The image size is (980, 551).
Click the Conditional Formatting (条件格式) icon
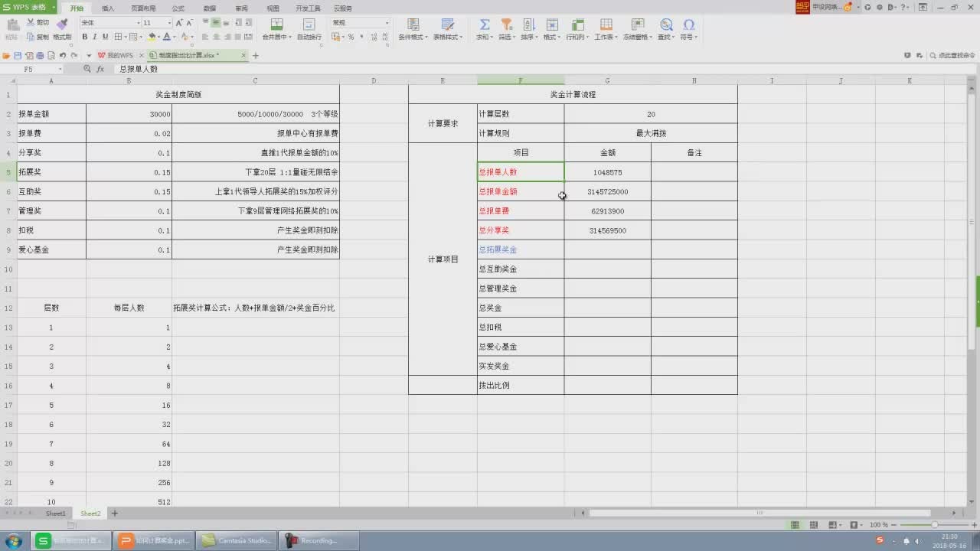tap(412, 24)
